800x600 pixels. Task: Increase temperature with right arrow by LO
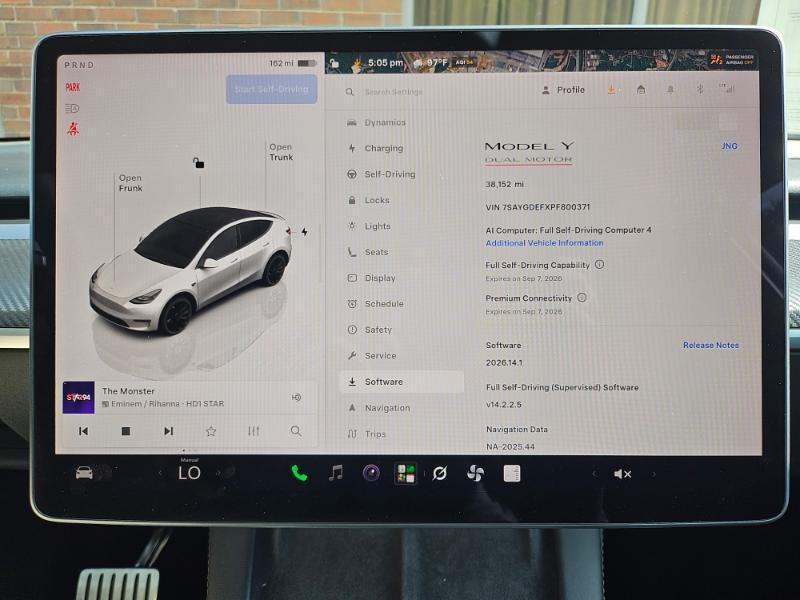218,473
